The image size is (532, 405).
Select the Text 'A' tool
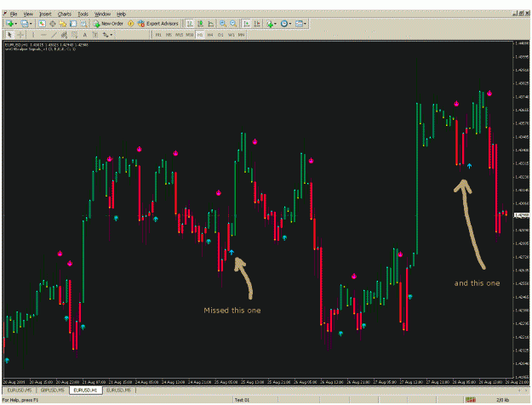pyautogui.click(x=85, y=35)
